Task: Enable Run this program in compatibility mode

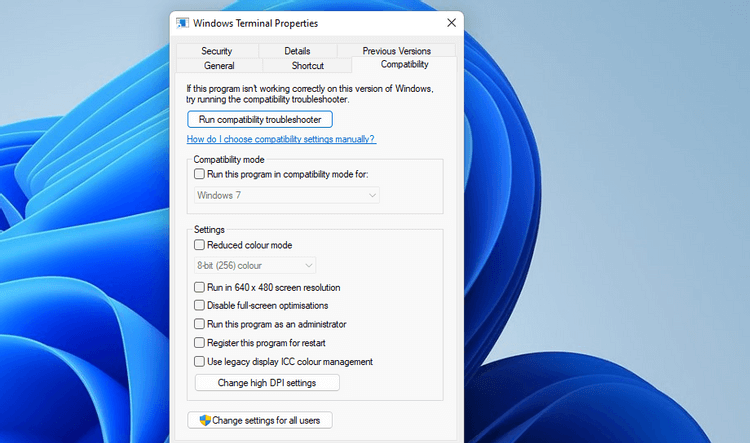Action: point(199,174)
